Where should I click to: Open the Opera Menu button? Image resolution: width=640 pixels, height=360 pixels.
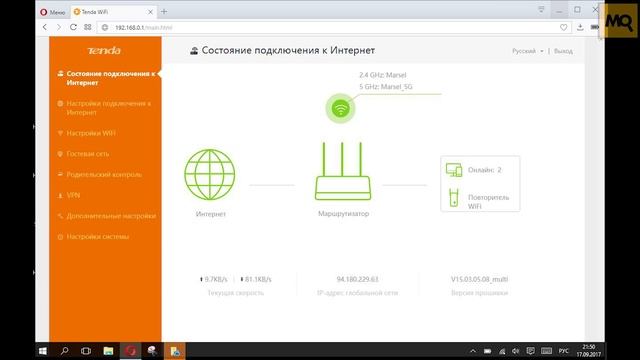click(x=53, y=12)
